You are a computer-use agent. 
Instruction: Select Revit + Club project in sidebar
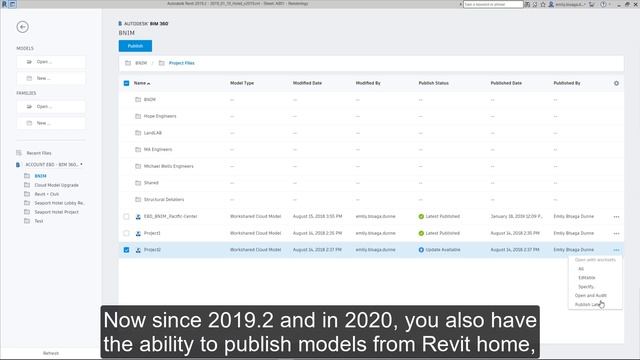[47, 194]
